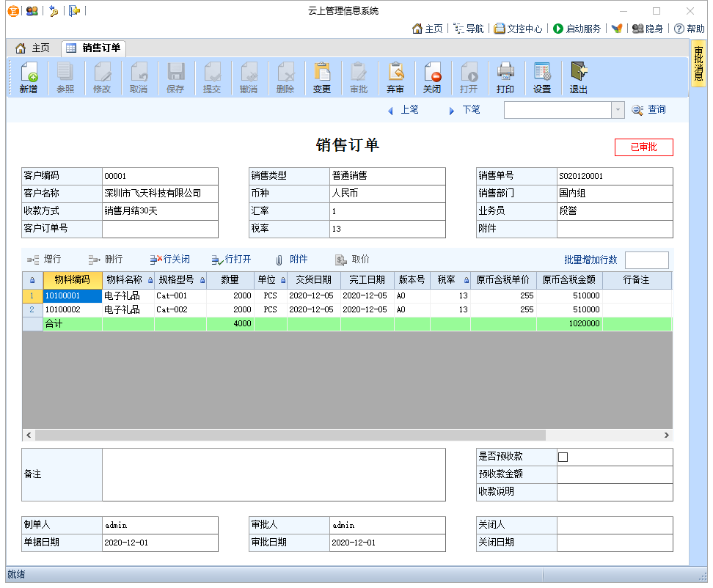Click the 查询 search icon button
713x588 pixels.
coord(649,109)
